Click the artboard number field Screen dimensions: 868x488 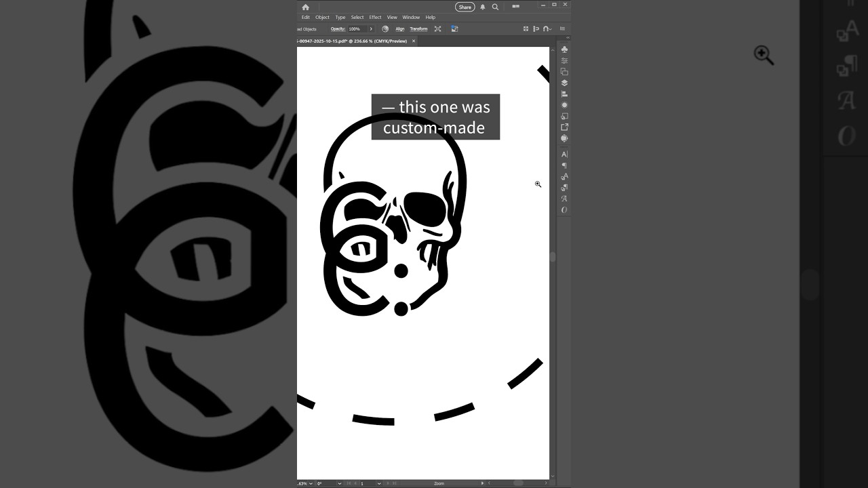pos(368,483)
